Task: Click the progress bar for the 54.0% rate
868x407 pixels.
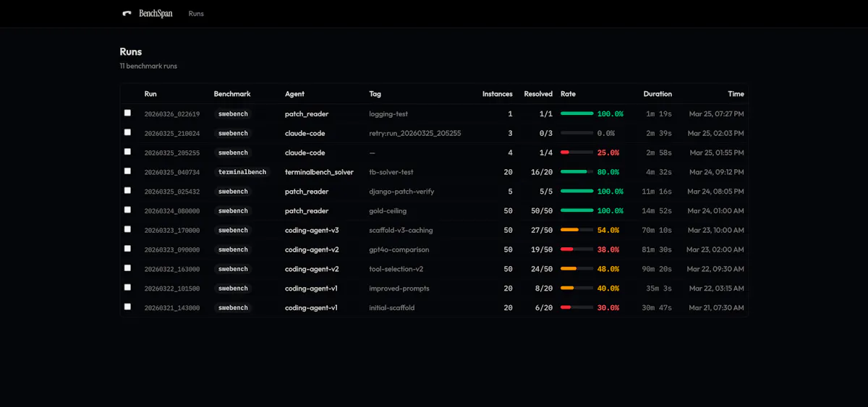Action: (x=576, y=230)
